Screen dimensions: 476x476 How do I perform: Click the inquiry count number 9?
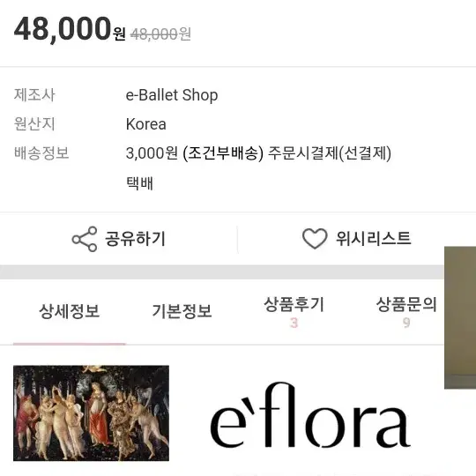tap(406, 323)
